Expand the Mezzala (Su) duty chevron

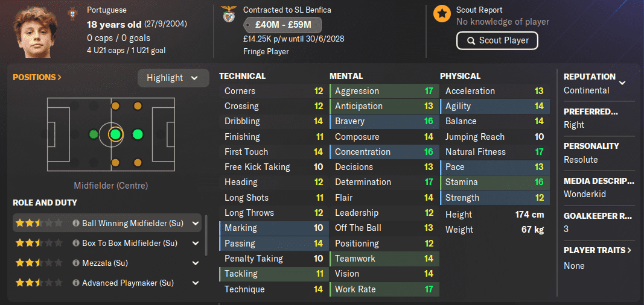[x=196, y=263]
